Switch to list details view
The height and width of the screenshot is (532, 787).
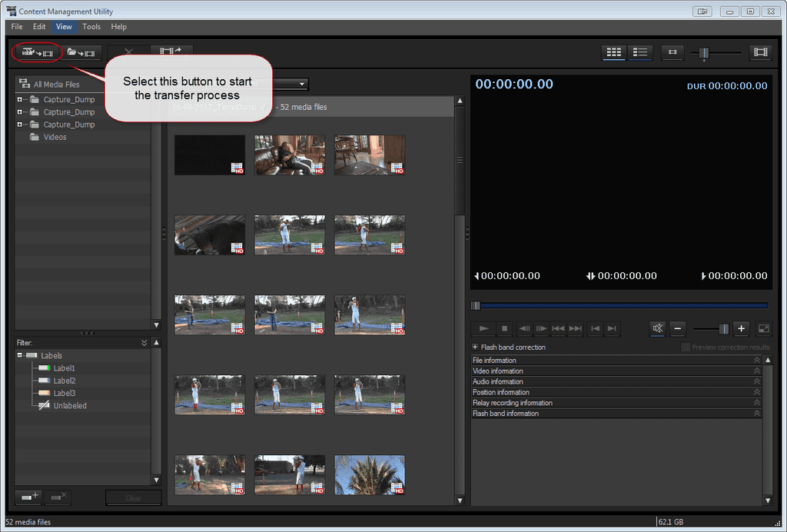tap(639, 52)
